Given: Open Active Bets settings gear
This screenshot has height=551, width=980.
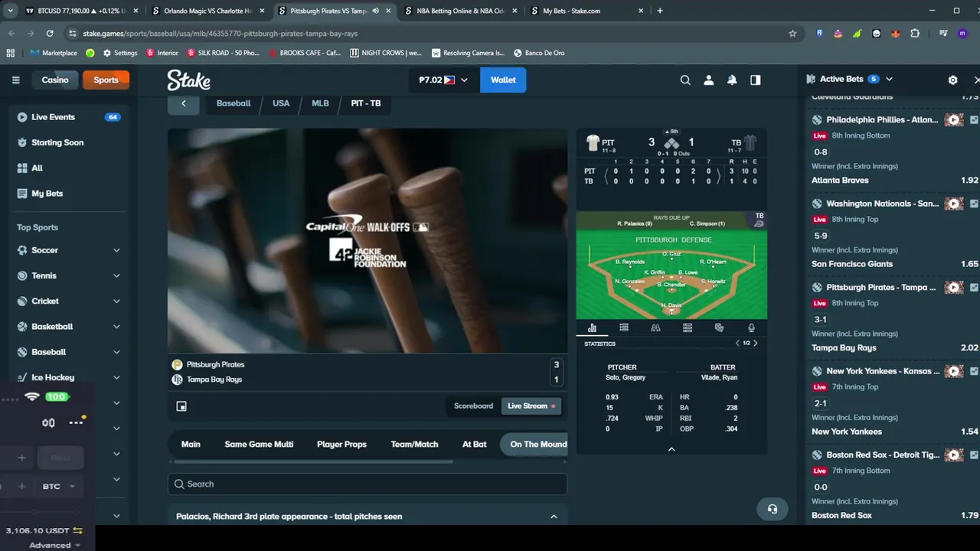Looking at the screenshot, I should 952,80.
